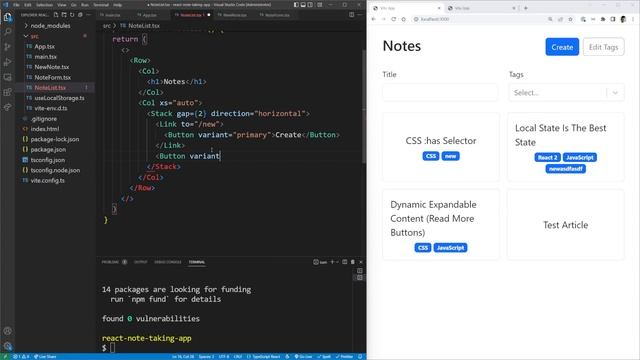Open the View menu

click(62, 5)
